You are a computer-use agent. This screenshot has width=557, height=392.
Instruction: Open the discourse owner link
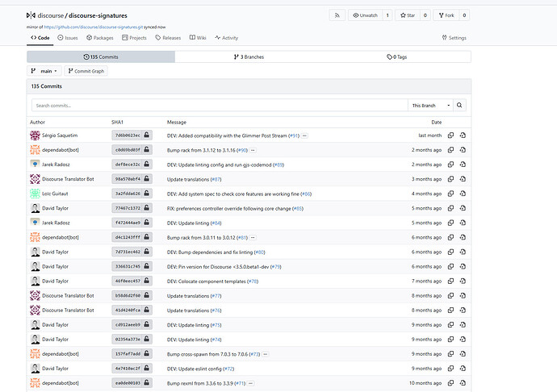tap(50, 15)
